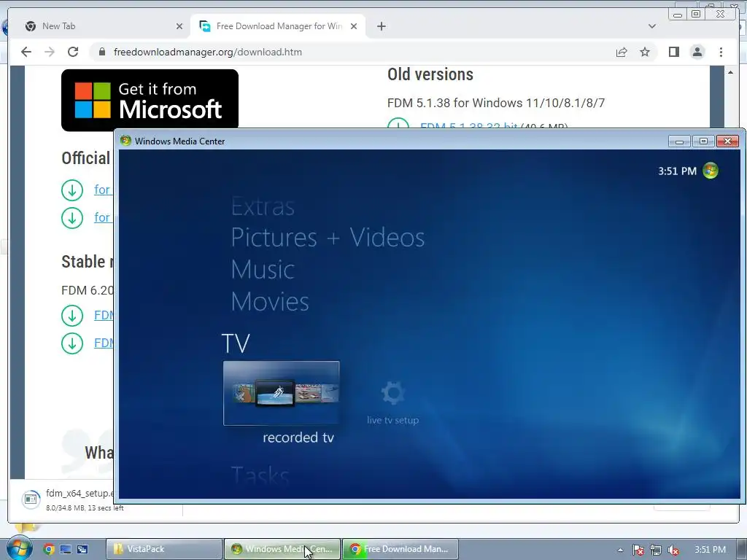The height and width of the screenshot is (560, 747).
Task: Select Movies in Media Center menu
Action: click(x=270, y=301)
